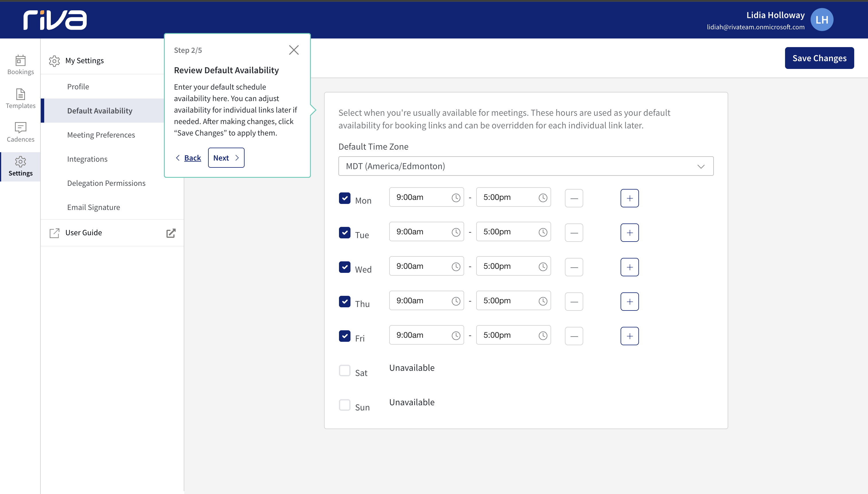Click Next in the tour popup
868x494 pixels.
(x=226, y=158)
